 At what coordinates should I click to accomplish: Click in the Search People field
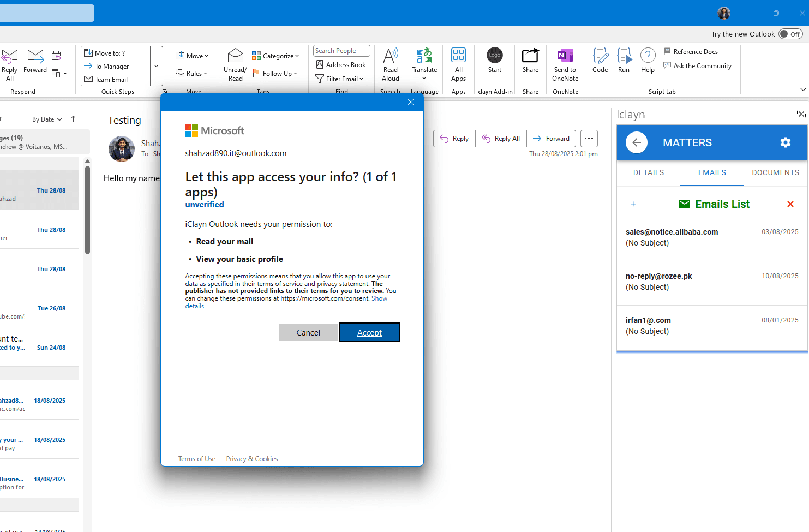point(341,51)
